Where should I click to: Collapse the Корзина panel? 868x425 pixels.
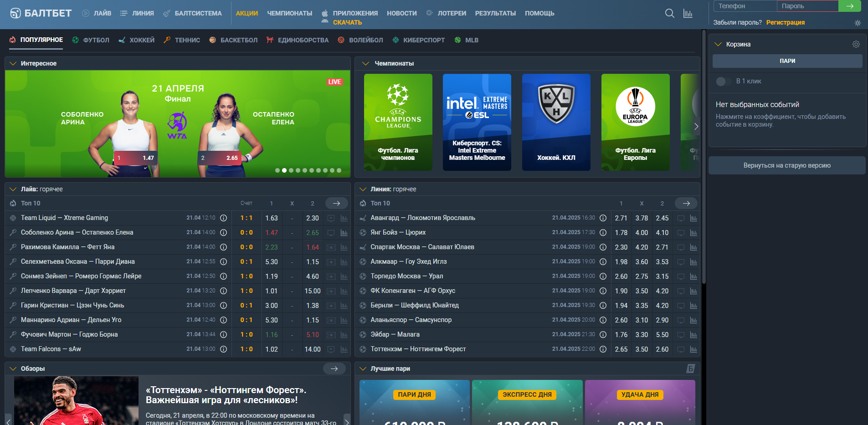click(x=719, y=44)
